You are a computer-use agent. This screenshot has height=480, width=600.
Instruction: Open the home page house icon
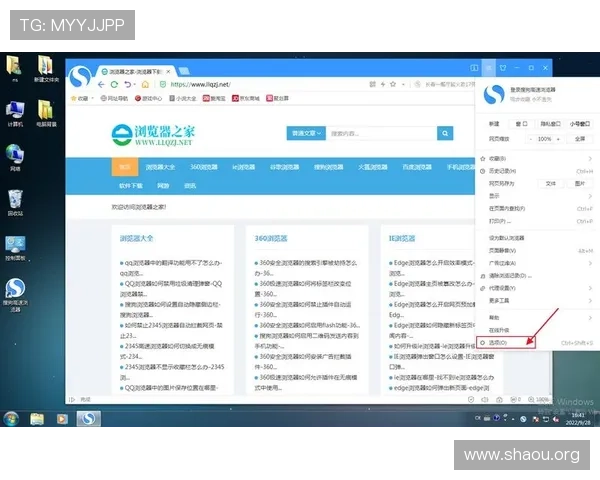tap(145, 84)
